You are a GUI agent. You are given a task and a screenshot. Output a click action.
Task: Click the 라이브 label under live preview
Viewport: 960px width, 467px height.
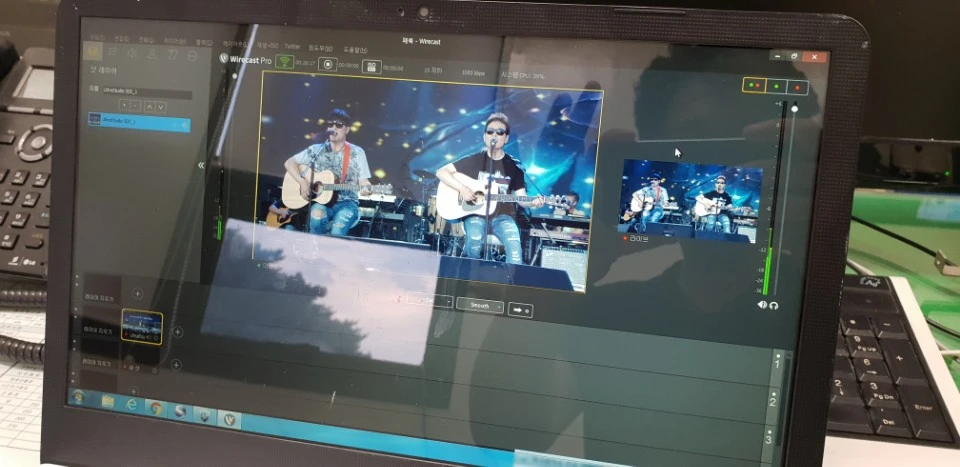[638, 238]
